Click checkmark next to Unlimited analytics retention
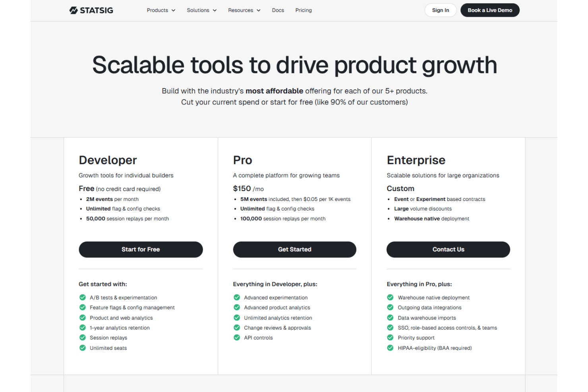 (237, 318)
